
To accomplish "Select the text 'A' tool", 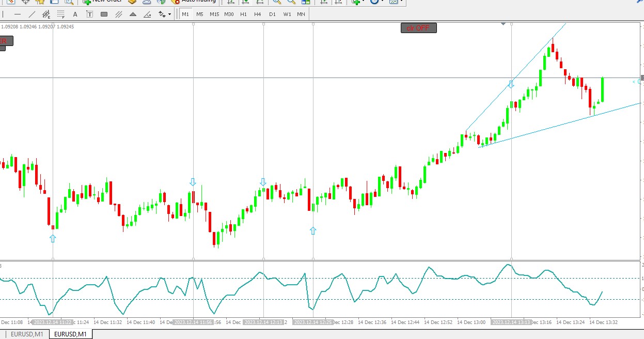I will click(75, 14).
